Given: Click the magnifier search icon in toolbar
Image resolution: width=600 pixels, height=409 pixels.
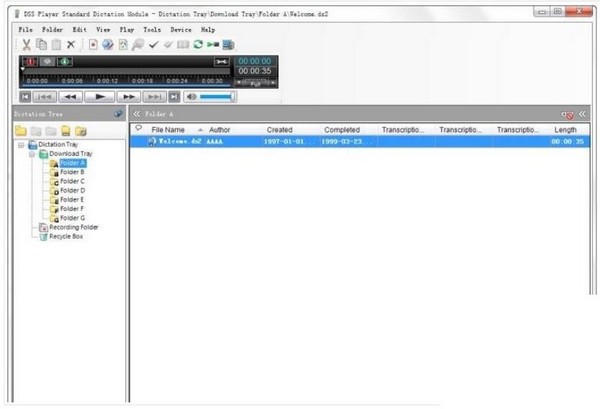Looking at the screenshot, I should pos(138,45).
